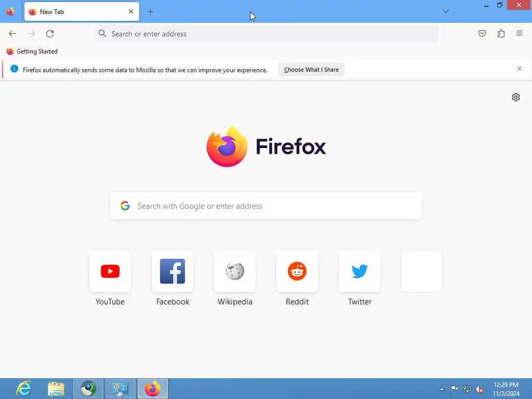Click the network tray icon
Screen dimensions: 532x399
(x=467, y=389)
